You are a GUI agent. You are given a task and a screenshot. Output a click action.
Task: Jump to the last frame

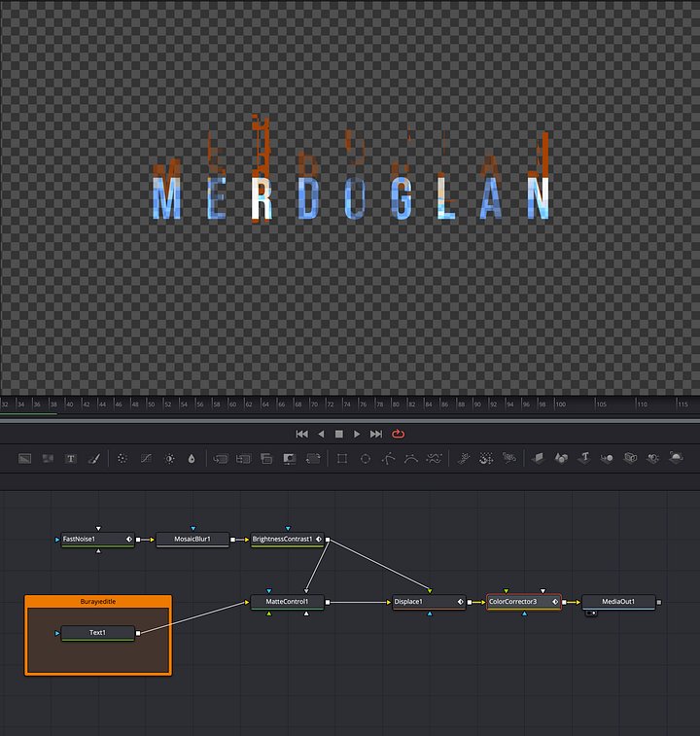pyautogui.click(x=376, y=435)
